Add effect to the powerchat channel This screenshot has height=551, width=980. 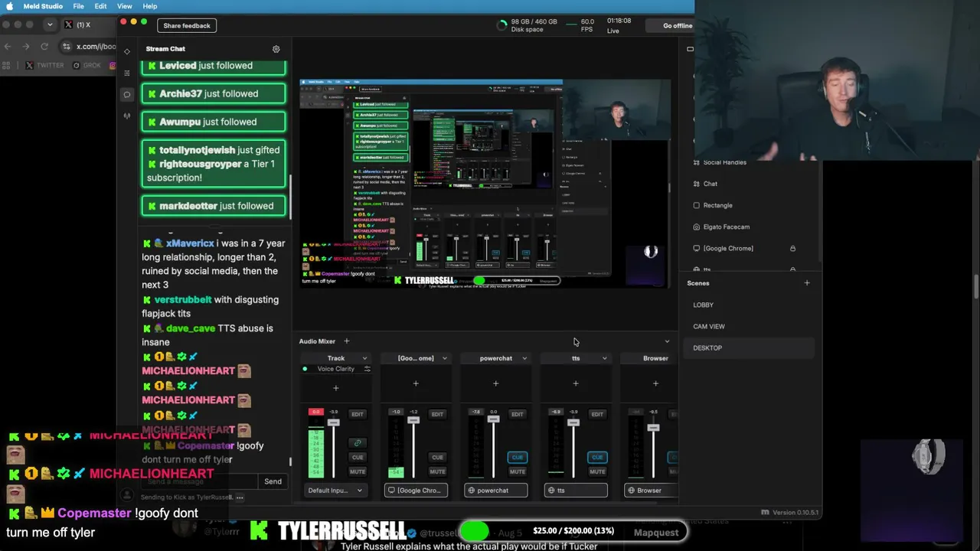(495, 383)
